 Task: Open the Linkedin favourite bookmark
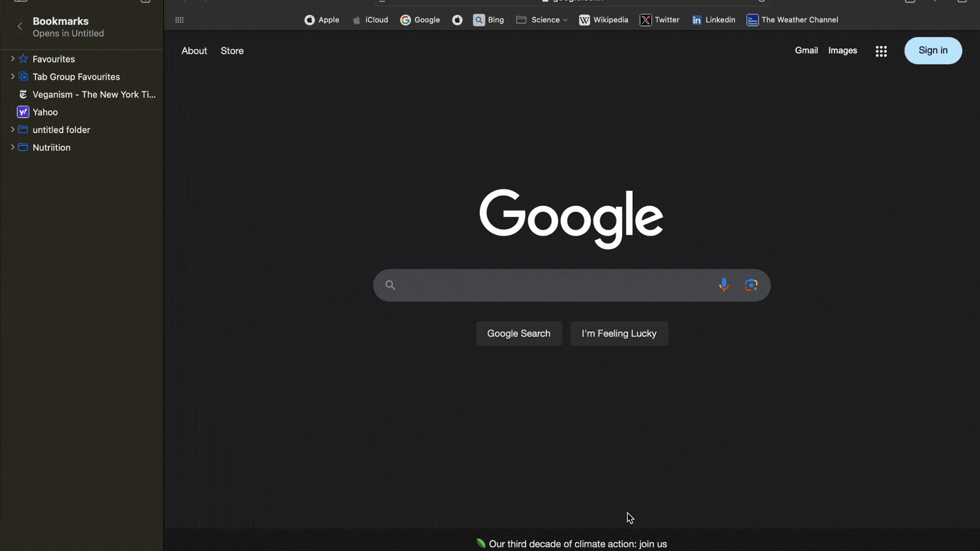click(713, 20)
